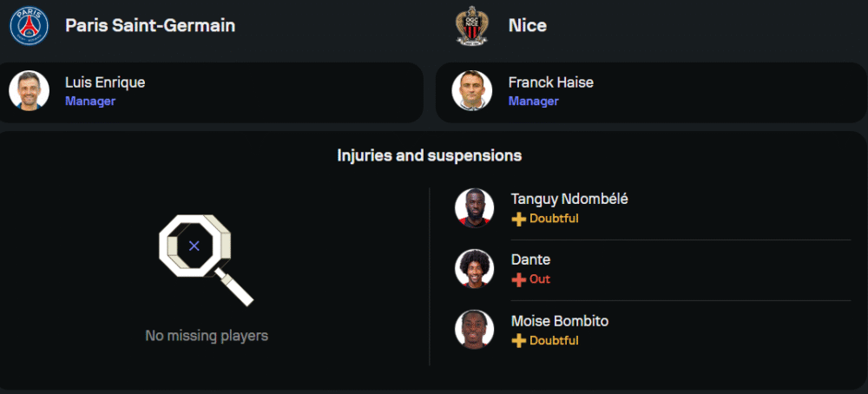The width and height of the screenshot is (868, 394).
Task: Click Tanguy Ndombélé's player avatar
Action: click(474, 208)
